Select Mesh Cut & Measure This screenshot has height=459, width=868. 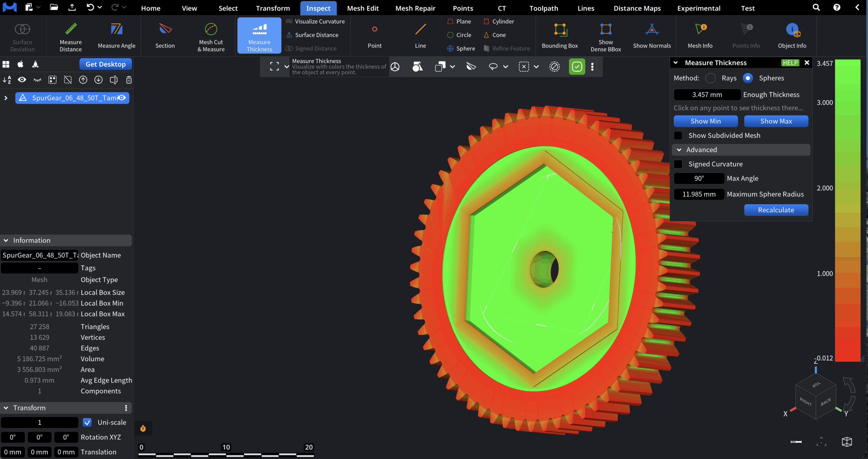click(x=211, y=36)
